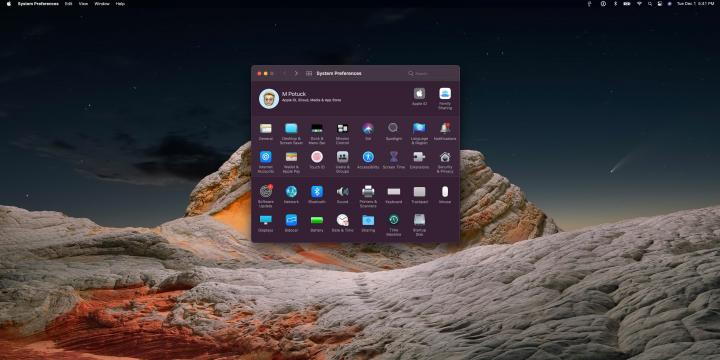Click the forward navigation arrow
This screenshot has width=720, height=360.
point(296,73)
